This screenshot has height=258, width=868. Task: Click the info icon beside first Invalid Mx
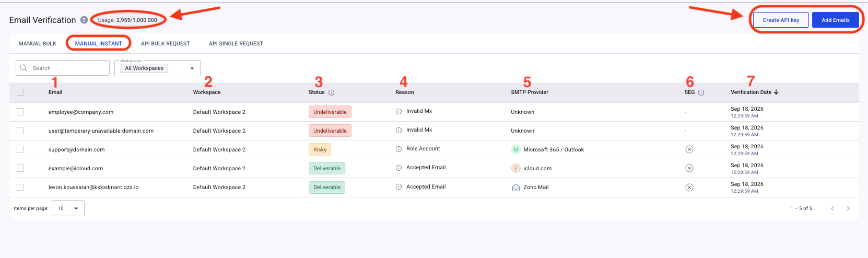pos(398,111)
